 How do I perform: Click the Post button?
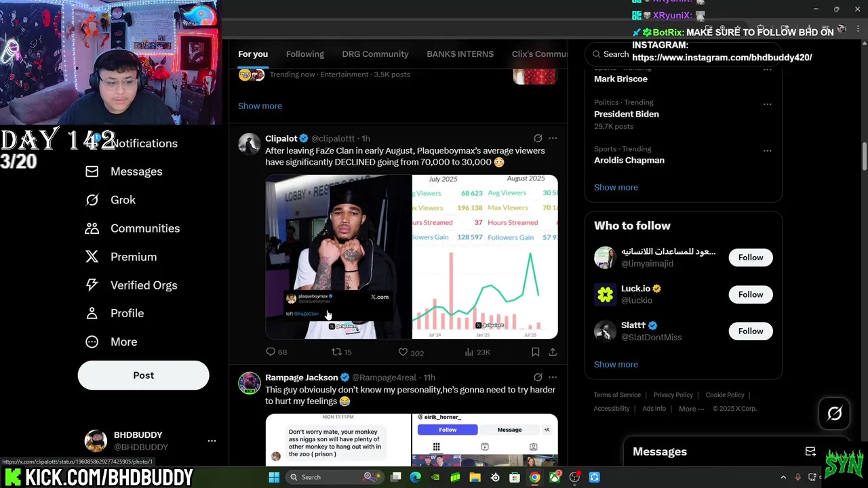point(143,375)
